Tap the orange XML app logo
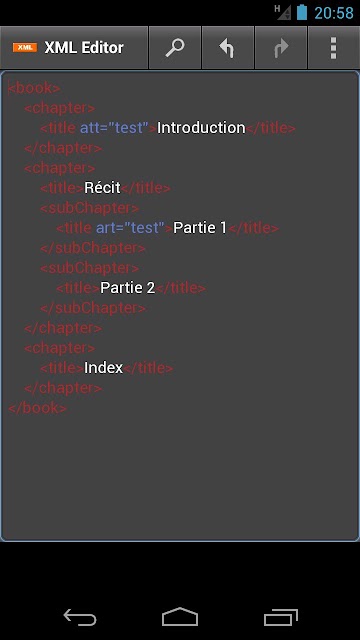This screenshot has height=640, width=360. click(x=25, y=48)
